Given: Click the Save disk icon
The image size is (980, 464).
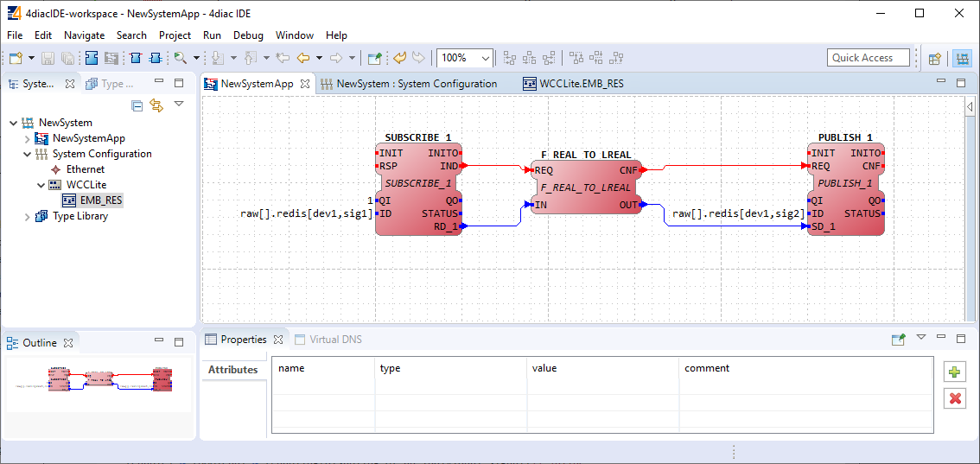Looking at the screenshot, I should click(x=48, y=58).
